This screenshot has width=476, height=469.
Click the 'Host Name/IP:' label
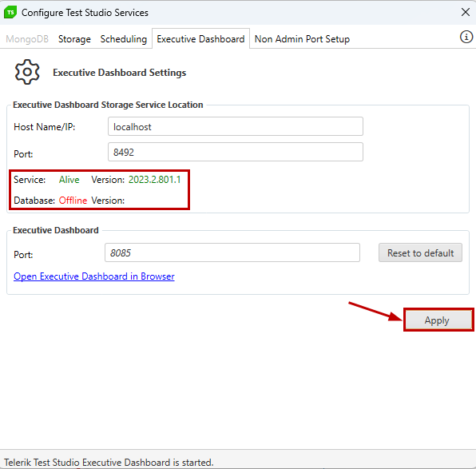(x=44, y=127)
